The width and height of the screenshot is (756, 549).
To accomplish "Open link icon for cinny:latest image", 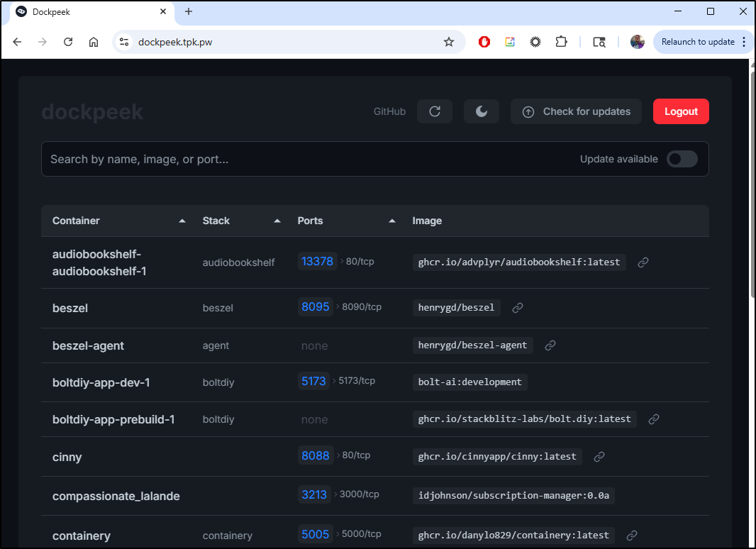I will pos(599,457).
